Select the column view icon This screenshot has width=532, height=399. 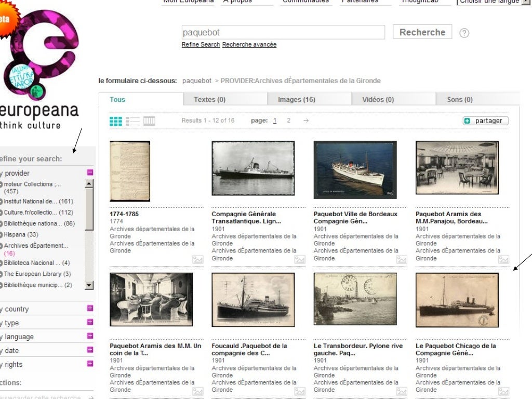149,121
